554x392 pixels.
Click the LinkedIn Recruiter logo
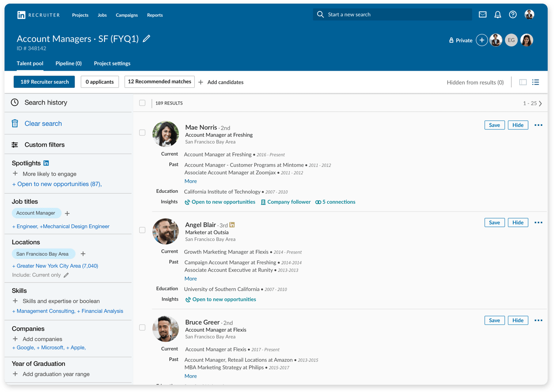coord(38,15)
